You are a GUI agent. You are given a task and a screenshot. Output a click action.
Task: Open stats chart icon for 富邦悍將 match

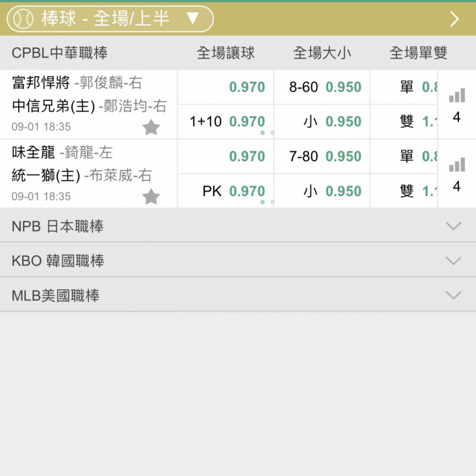(457, 95)
